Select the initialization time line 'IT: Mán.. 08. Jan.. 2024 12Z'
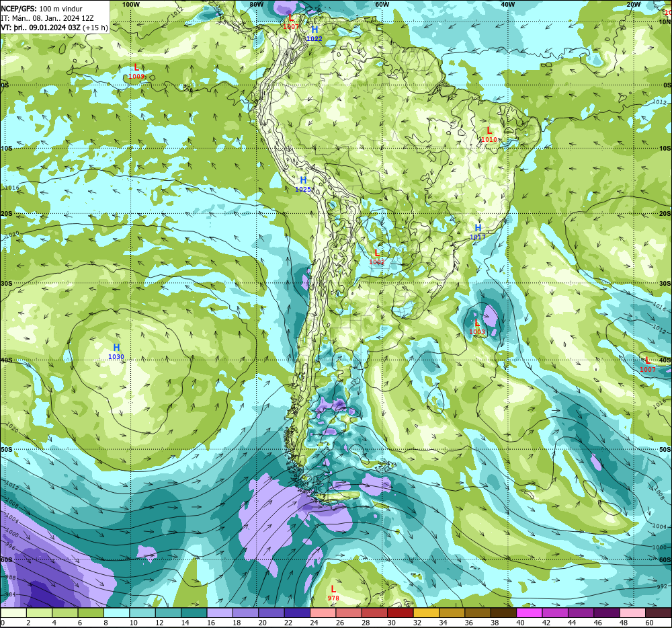672x628 pixels. pos(47,18)
